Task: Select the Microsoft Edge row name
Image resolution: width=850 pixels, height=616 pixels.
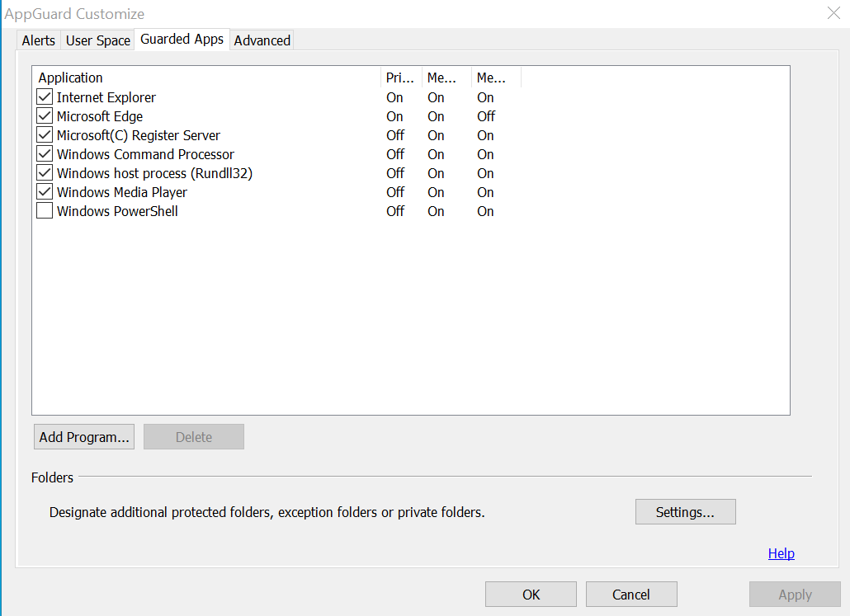Action: [100, 116]
